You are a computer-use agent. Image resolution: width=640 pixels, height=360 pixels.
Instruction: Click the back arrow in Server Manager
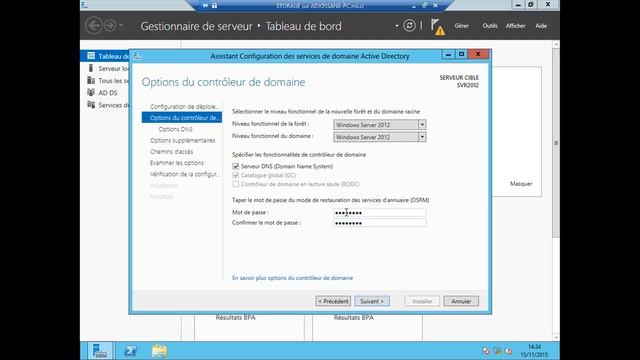tap(93, 26)
